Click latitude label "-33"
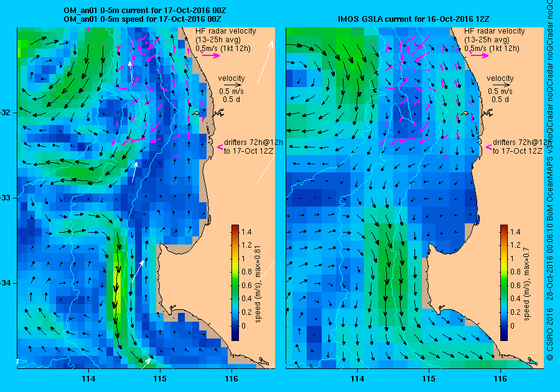The width and height of the screenshot is (560, 392). pos(6,198)
